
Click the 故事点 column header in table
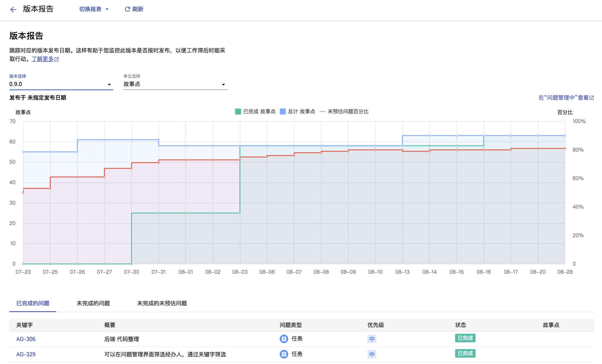tap(551, 325)
